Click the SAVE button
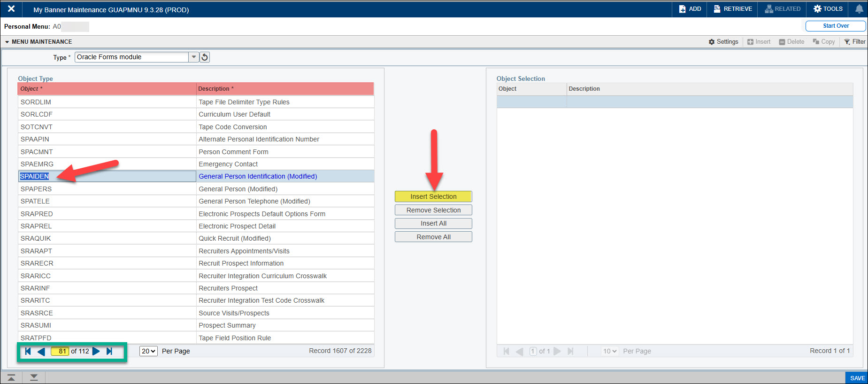This screenshot has width=868, height=384. pos(857,378)
